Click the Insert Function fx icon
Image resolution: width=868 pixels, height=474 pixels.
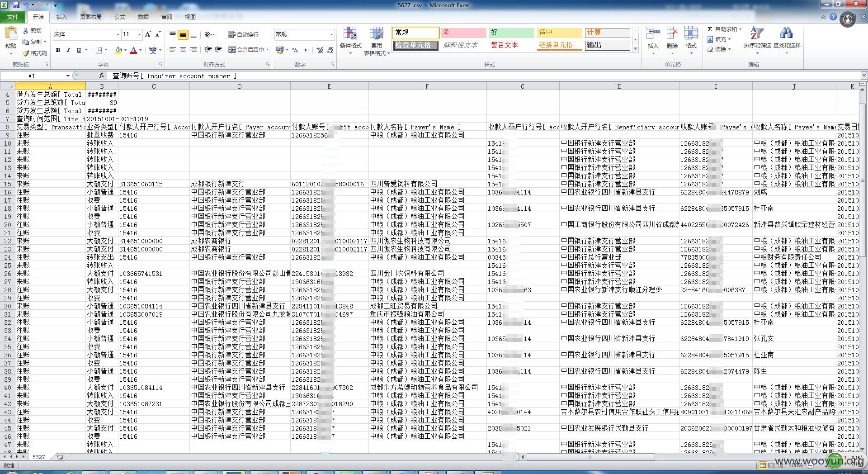(x=102, y=76)
